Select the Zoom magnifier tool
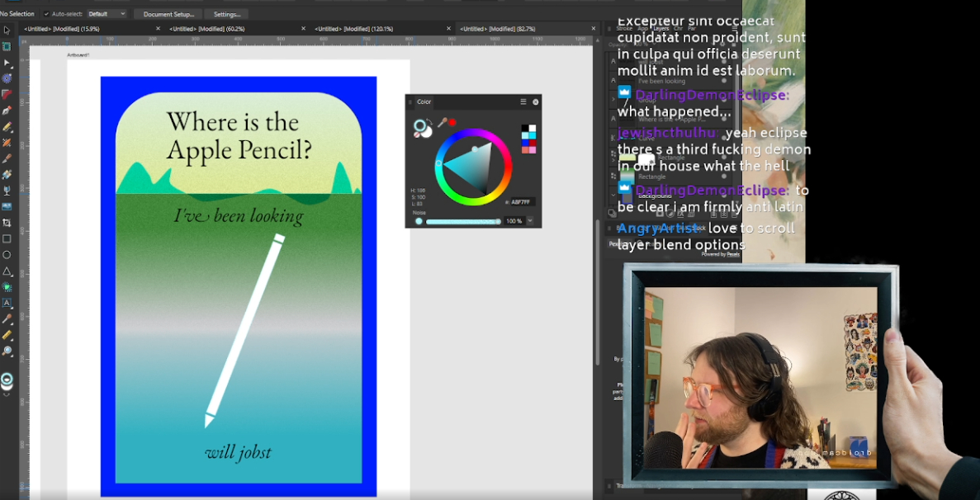This screenshot has width=980, height=500. [7, 351]
